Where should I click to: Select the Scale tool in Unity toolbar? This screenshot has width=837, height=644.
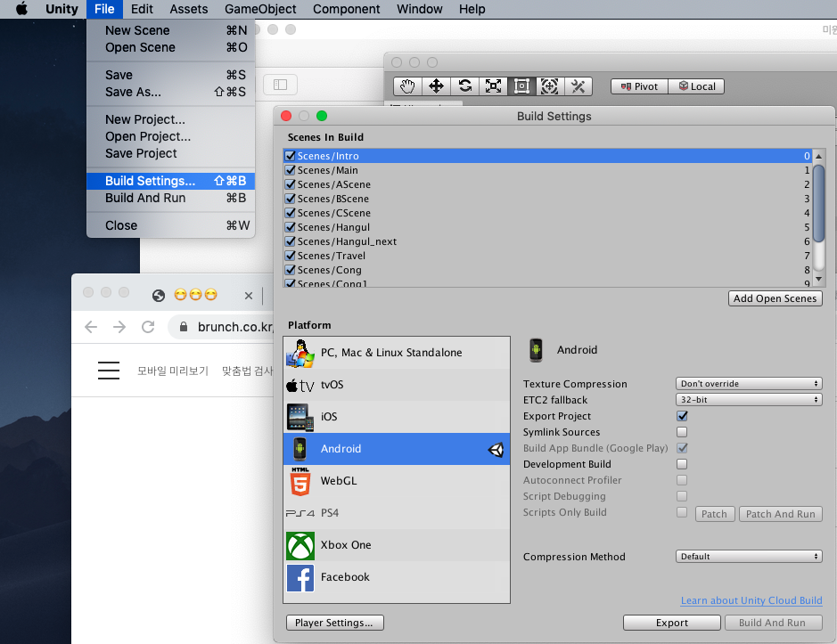(493, 86)
